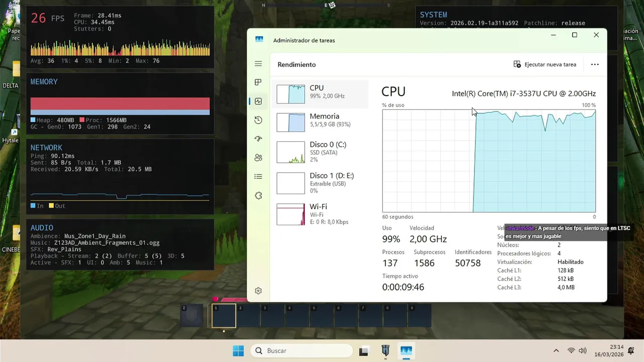The width and height of the screenshot is (644, 362).
Task: Click the FPS counter in debug overlay
Action: click(x=48, y=19)
